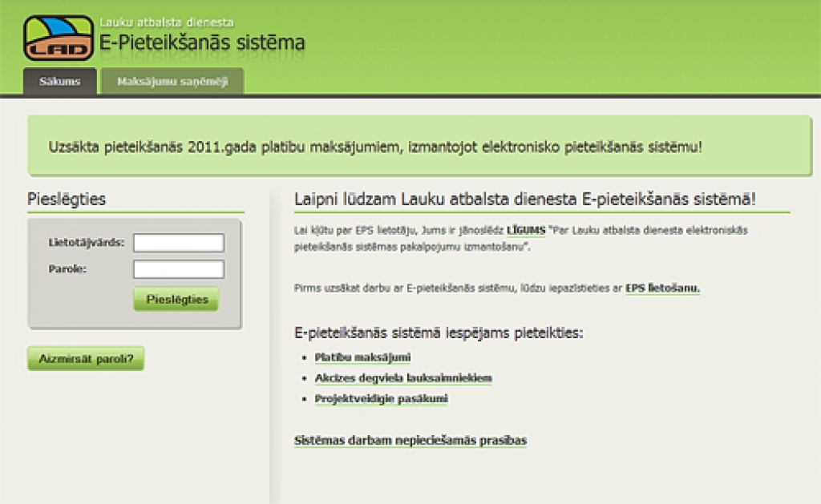821x504 pixels.
Task: Click the Lietotājvārds input field
Action: (178, 242)
